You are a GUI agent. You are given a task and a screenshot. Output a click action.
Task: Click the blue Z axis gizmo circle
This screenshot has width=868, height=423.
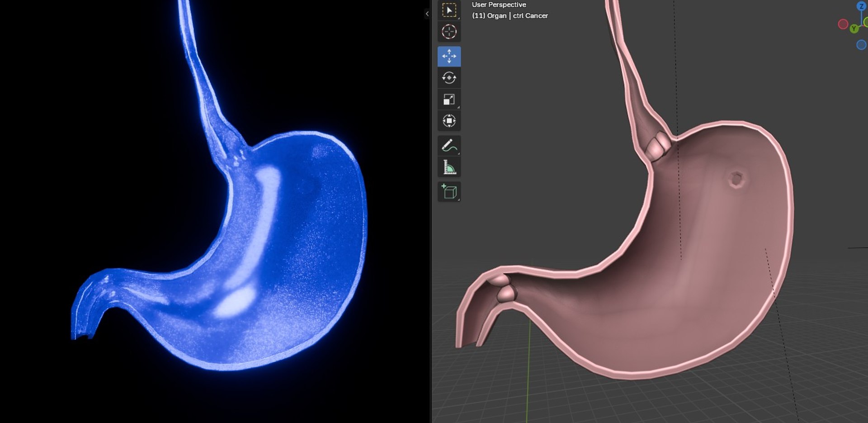[861, 6]
